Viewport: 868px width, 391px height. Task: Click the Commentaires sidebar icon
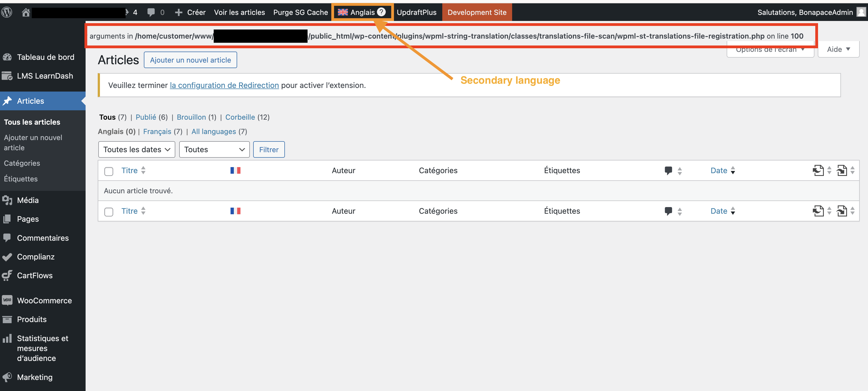coord(7,238)
